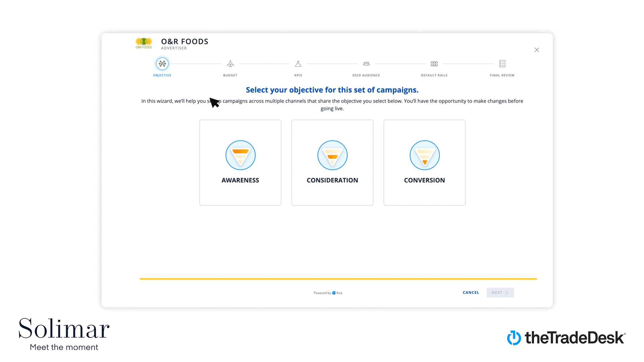Image resolution: width=644 pixels, height=362 pixels.
Task: Click the Conversion funnel icon
Action: pos(425,155)
